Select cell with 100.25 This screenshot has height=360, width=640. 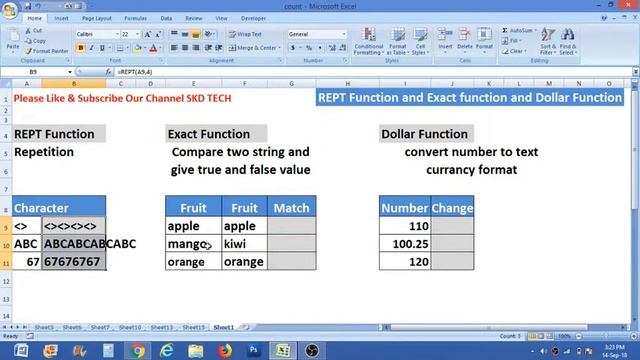(405, 244)
